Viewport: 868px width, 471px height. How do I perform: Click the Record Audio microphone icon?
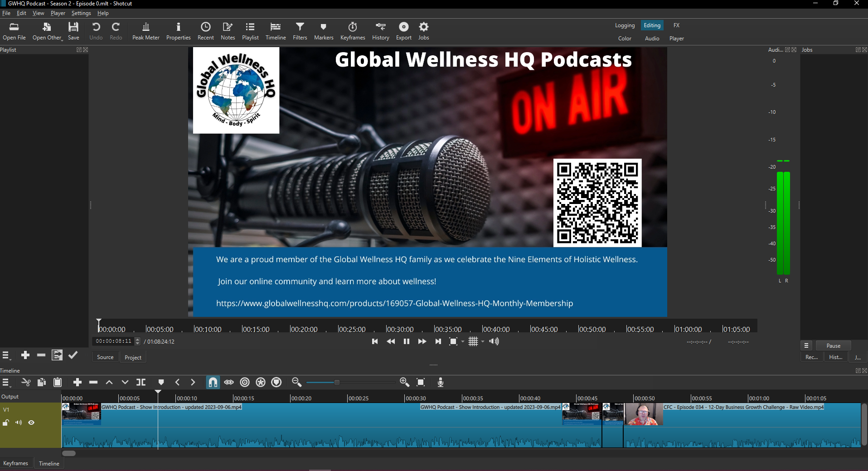click(440, 382)
